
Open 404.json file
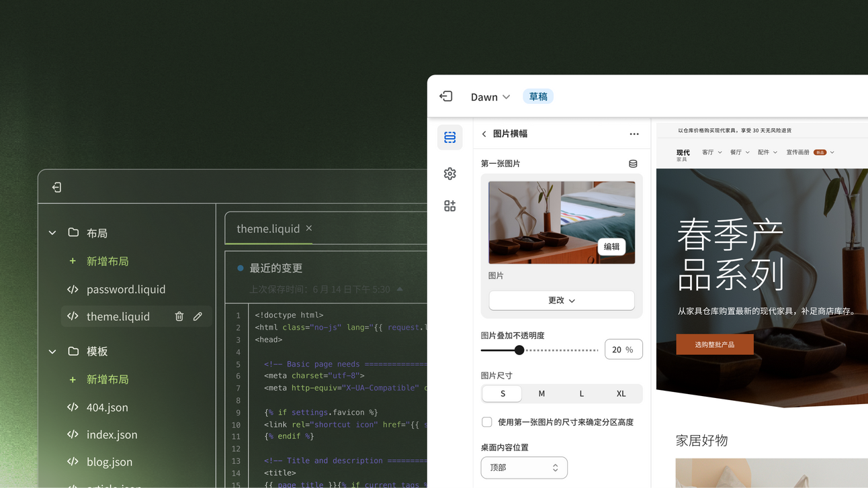pos(107,407)
